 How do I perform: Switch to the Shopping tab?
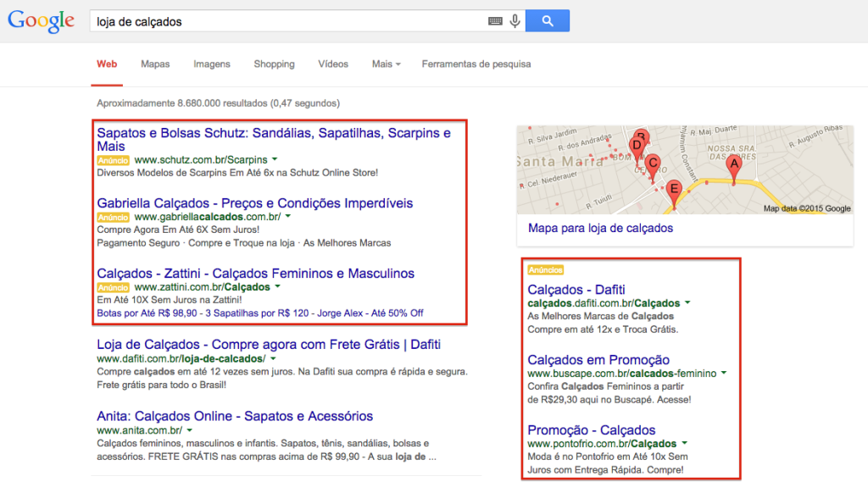coord(274,64)
